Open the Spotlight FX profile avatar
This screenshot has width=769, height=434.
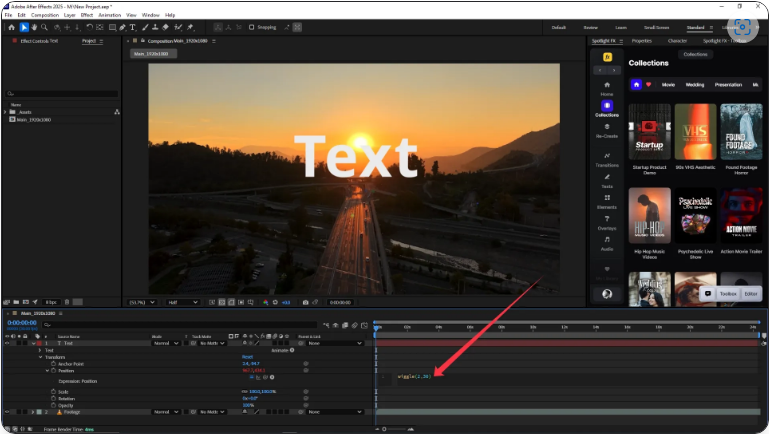click(x=607, y=294)
